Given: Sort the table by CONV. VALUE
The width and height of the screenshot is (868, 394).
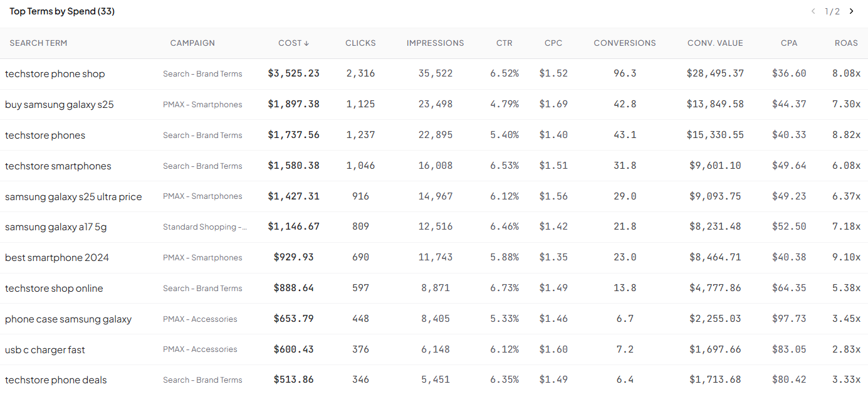Looking at the screenshot, I should tap(715, 43).
